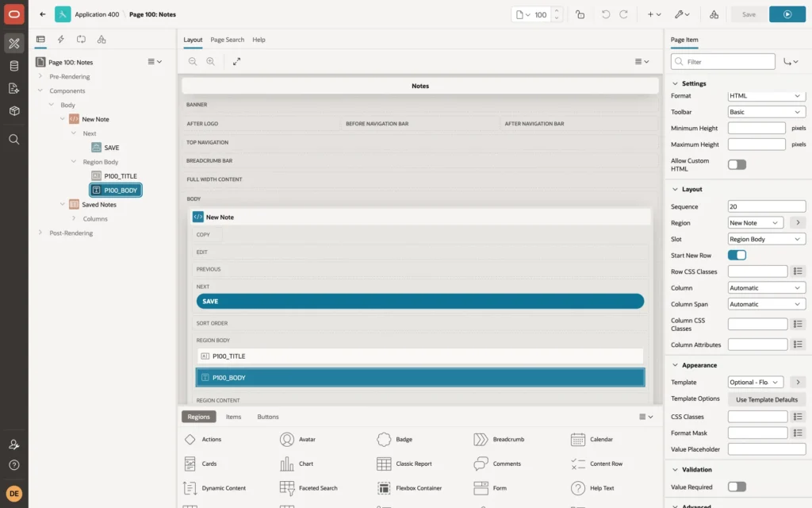Switch to the Processing tab icon
The width and height of the screenshot is (812, 508).
click(x=82, y=39)
